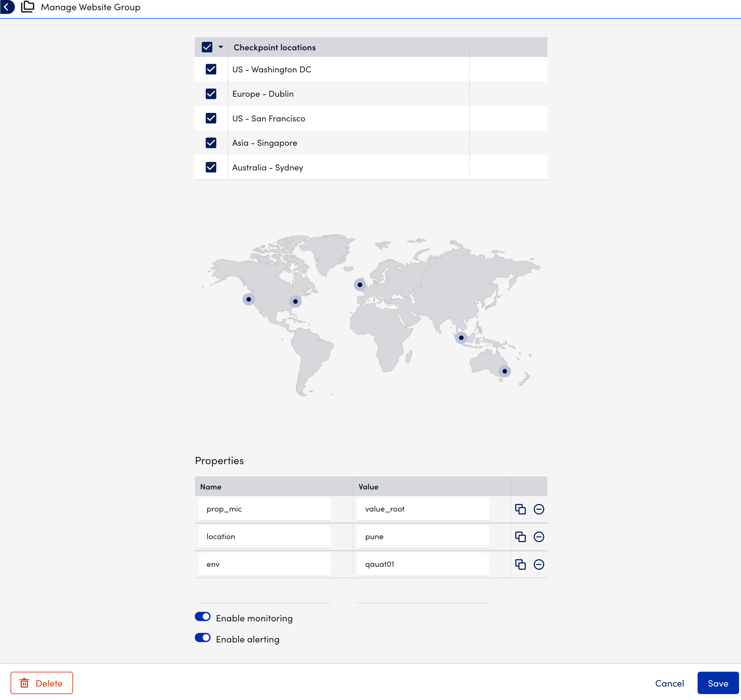Click the Save button
741x700 pixels.
(x=718, y=682)
